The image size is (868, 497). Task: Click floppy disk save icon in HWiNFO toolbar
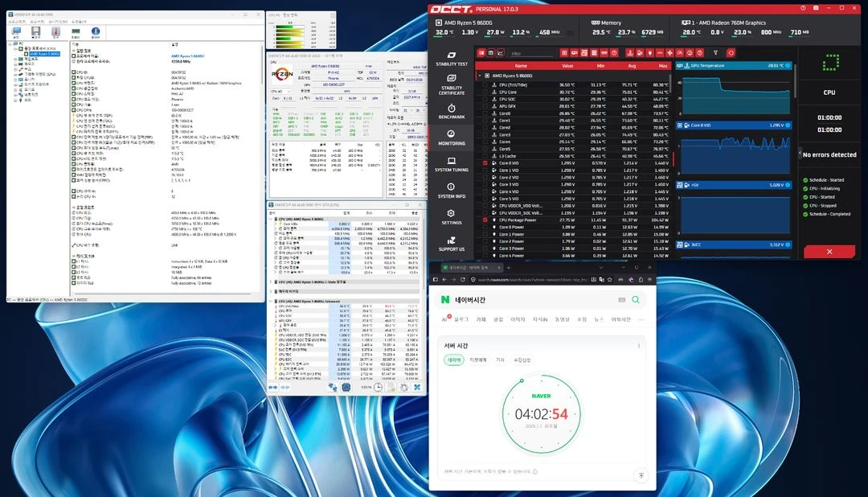click(35, 31)
